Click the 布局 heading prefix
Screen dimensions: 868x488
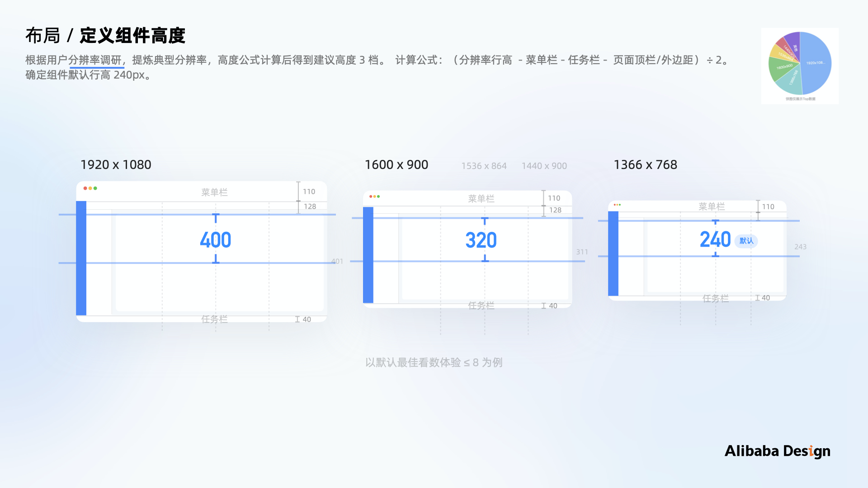pyautogui.click(x=43, y=36)
